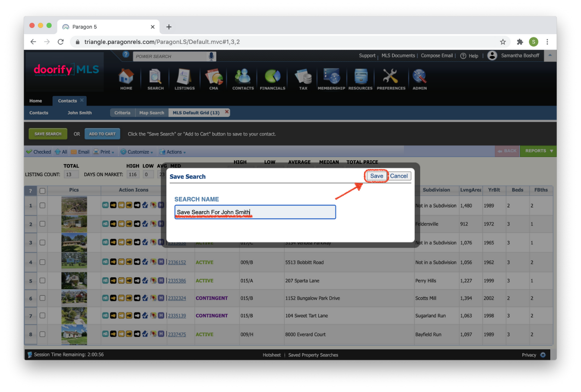Screen dimensions: 581x392
Task: Reload the page in the browser
Action: point(60,42)
